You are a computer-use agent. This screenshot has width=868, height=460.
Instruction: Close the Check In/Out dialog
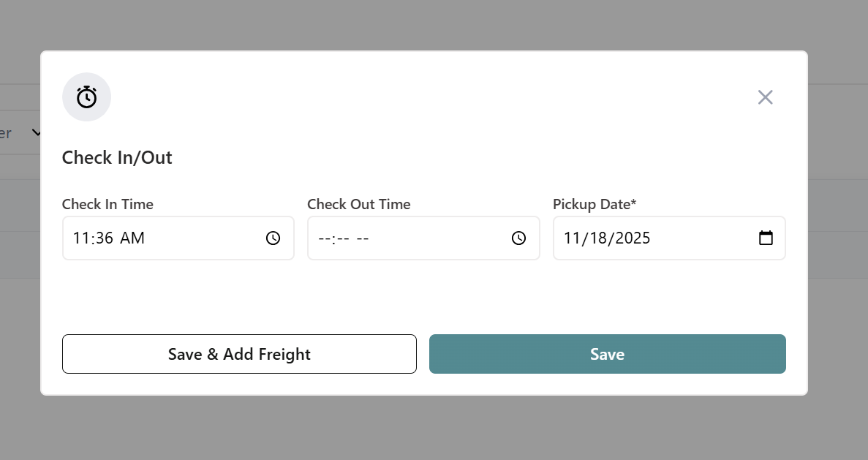point(765,97)
